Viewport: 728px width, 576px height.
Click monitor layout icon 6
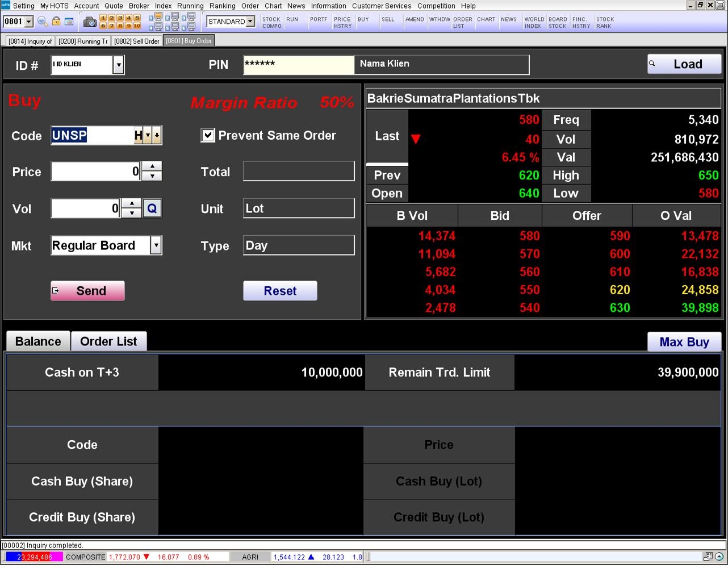click(189, 26)
